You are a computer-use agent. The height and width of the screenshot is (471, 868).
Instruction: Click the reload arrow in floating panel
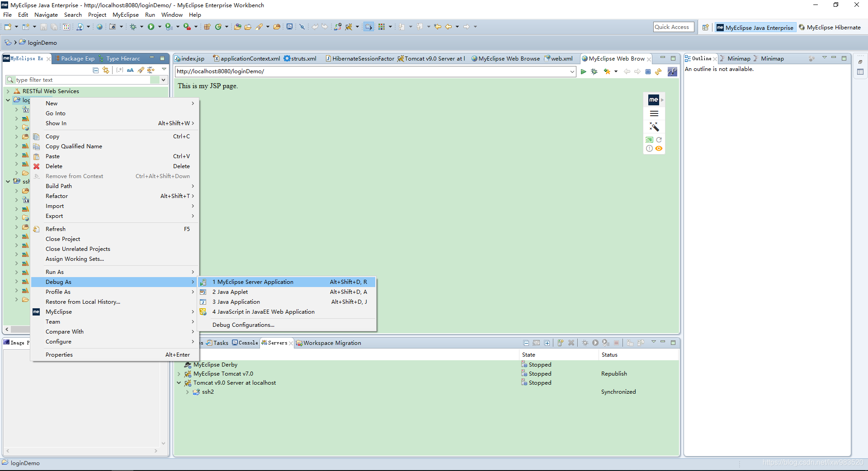coord(659,140)
